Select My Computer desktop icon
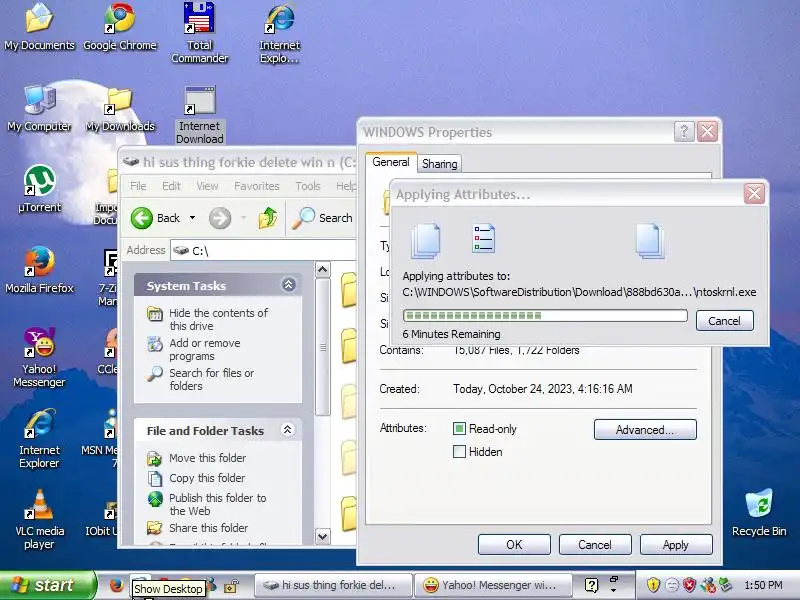Image resolution: width=800 pixels, height=600 pixels. click(x=39, y=108)
